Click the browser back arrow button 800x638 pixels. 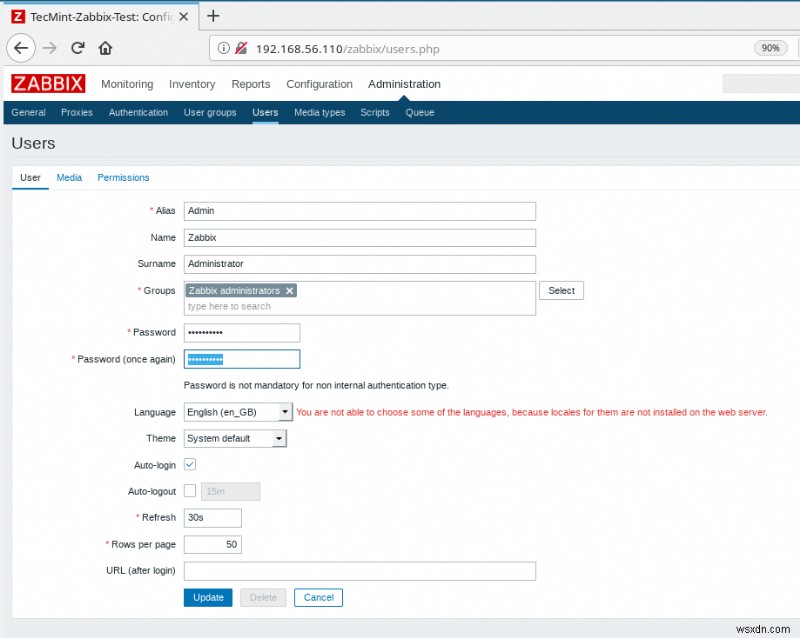click(x=21, y=48)
